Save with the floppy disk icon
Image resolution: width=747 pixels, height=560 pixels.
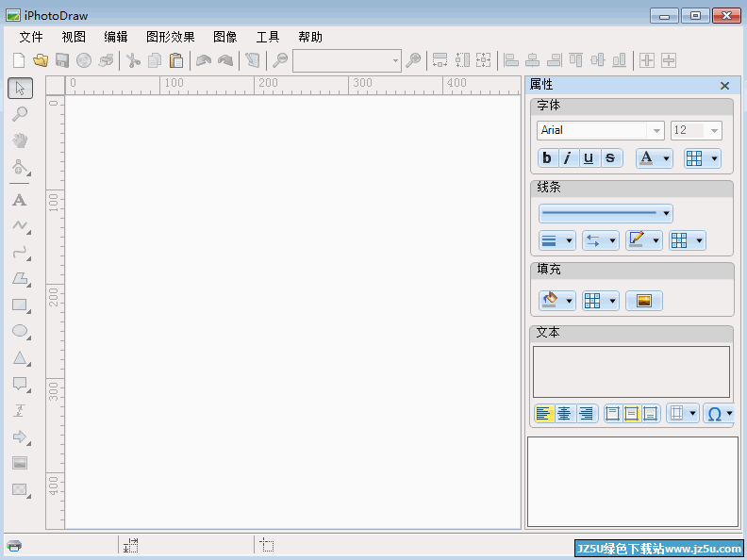62,60
